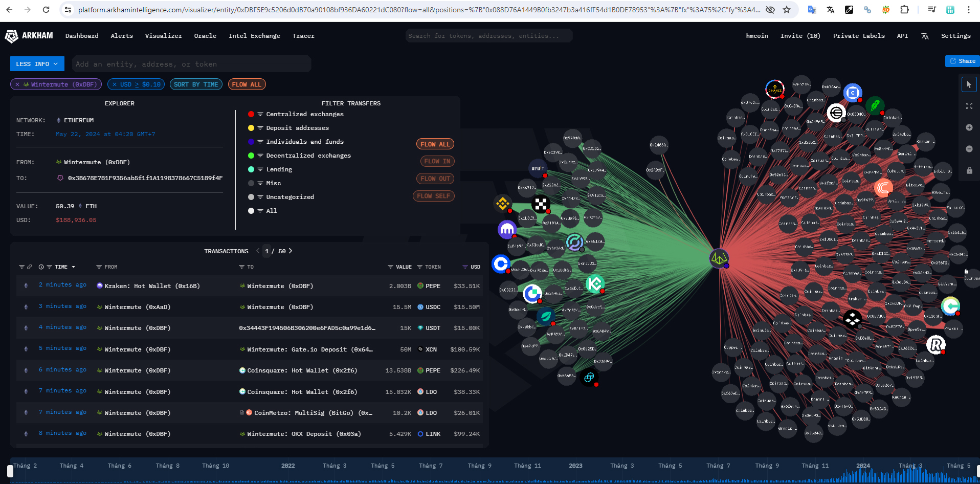Toggle Lending filter
The width and height of the screenshot is (980, 484).
pyautogui.click(x=270, y=169)
